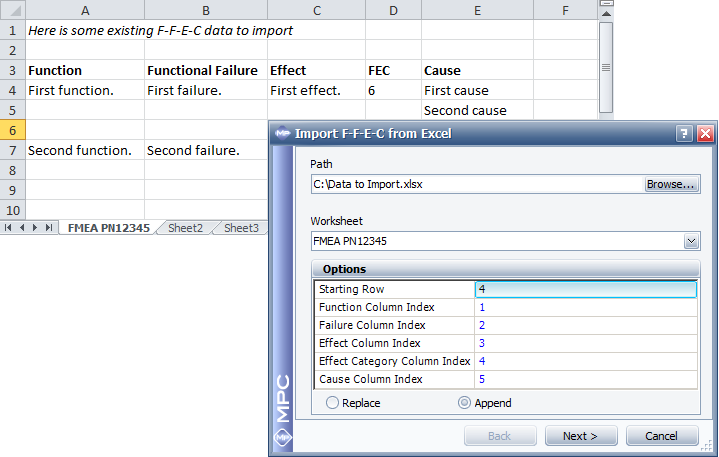Click the MPC icon in dialog title
Image resolution: width=719 pixels, height=457 pixels.
[x=281, y=133]
